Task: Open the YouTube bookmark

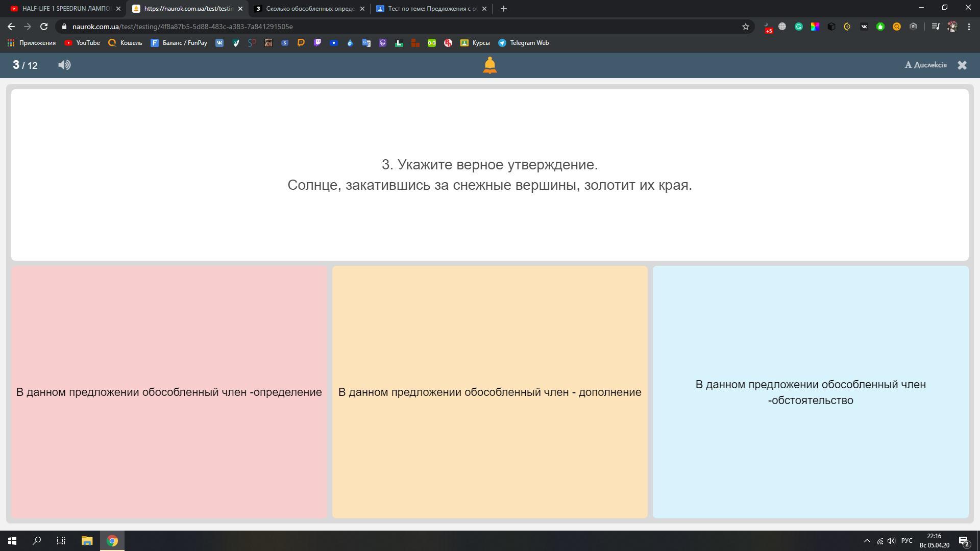Action: point(82,43)
